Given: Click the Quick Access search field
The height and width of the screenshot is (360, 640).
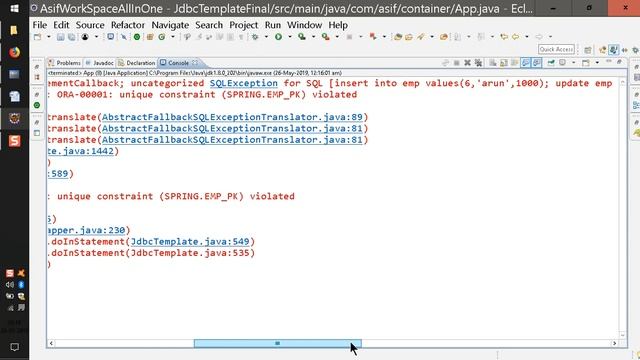Looking at the screenshot, I should coord(556,49).
